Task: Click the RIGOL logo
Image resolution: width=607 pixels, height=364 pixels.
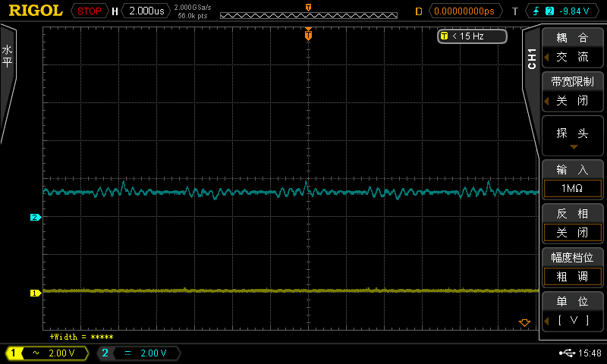Action: [36, 11]
